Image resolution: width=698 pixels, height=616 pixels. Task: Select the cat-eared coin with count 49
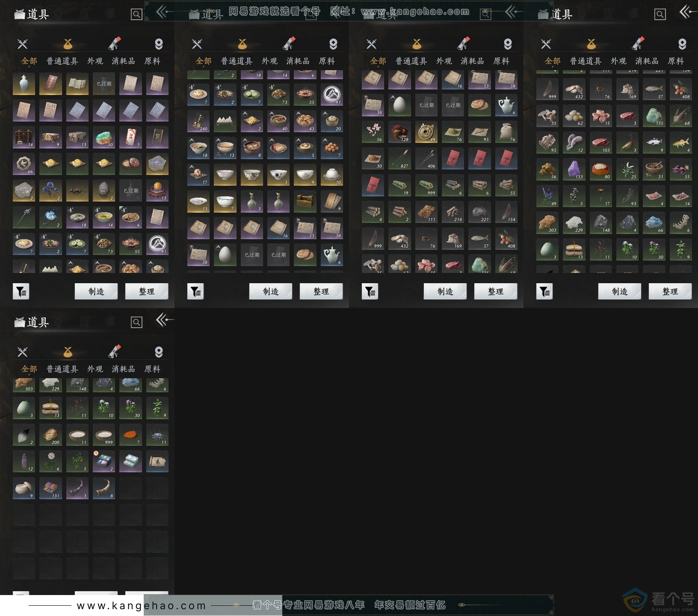[426, 132]
